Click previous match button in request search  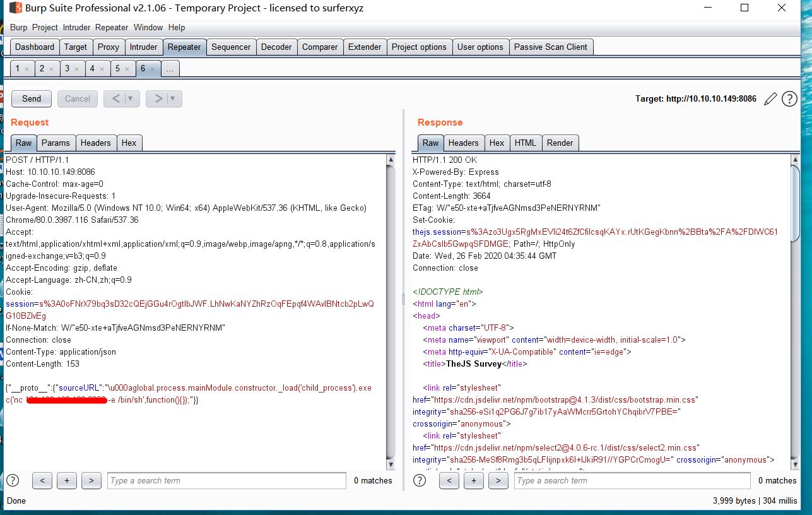(42, 480)
